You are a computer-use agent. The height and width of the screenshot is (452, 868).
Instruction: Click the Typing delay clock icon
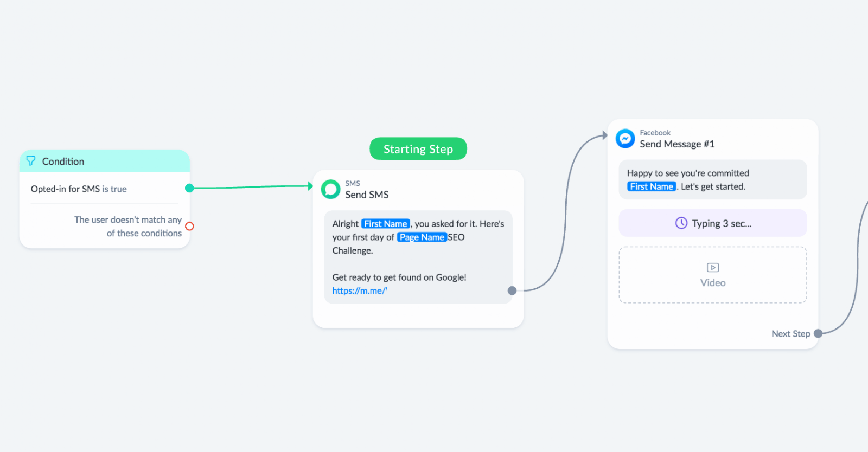681,223
